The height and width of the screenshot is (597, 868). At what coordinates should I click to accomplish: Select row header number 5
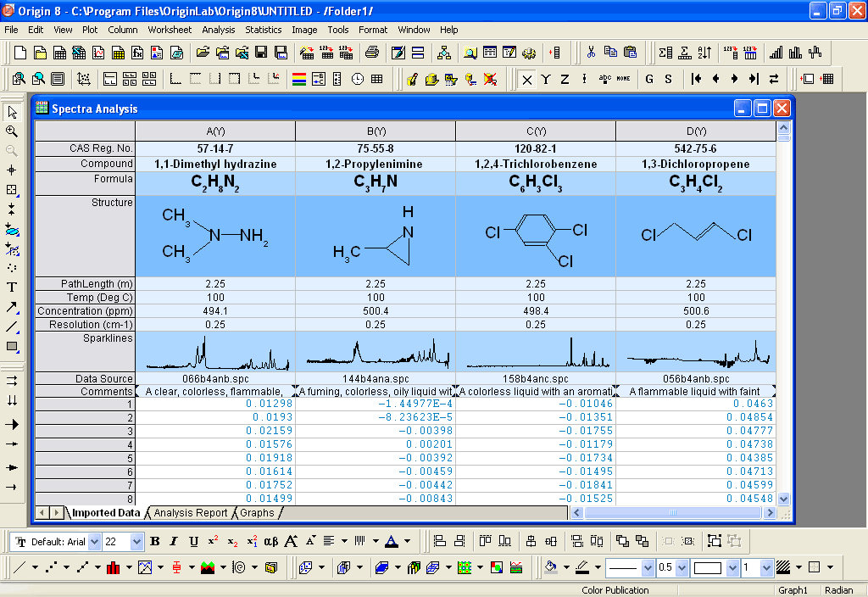pyautogui.click(x=85, y=458)
